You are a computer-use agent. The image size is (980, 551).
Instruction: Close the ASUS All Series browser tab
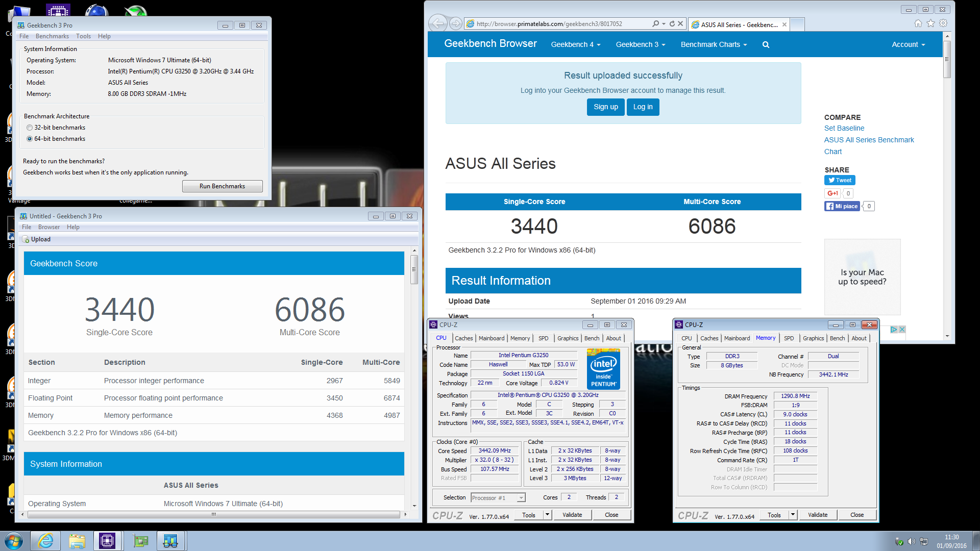785,24
